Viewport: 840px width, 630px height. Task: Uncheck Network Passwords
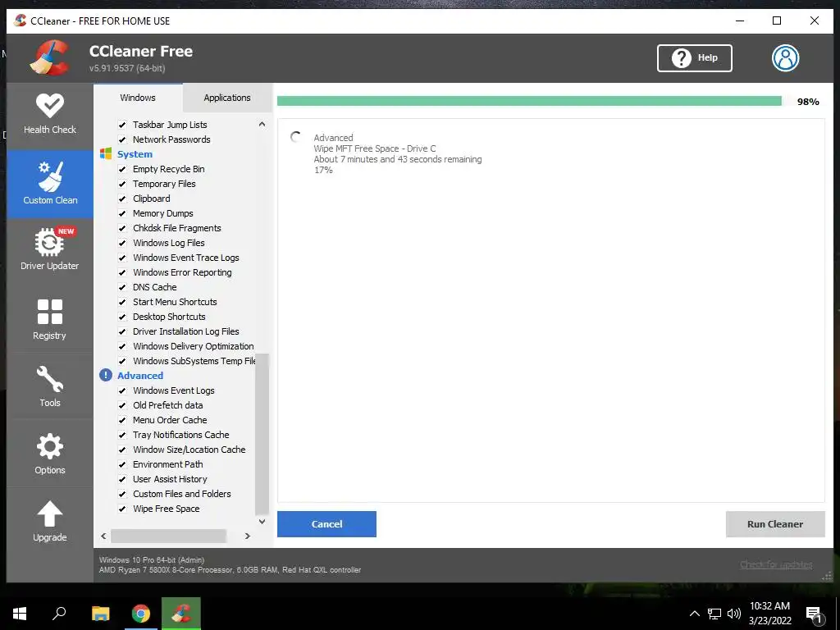[122, 139]
